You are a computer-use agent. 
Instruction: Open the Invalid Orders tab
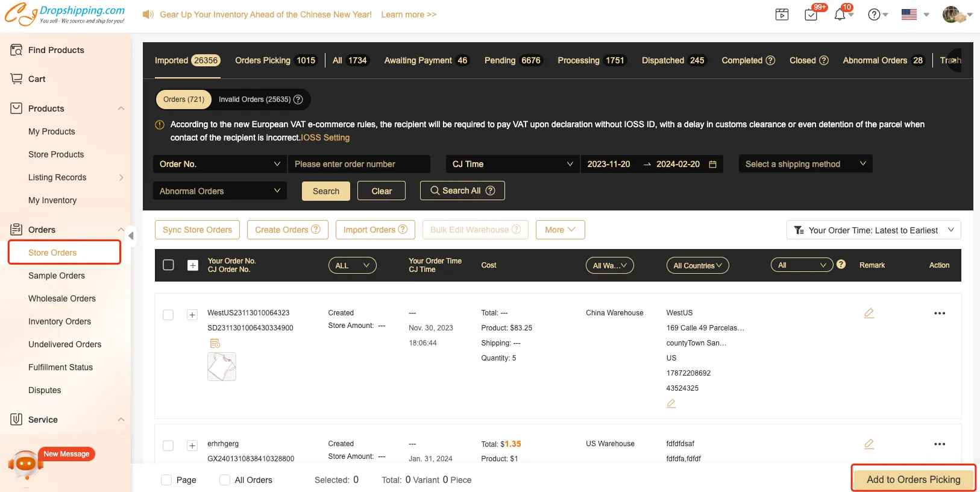pos(260,99)
